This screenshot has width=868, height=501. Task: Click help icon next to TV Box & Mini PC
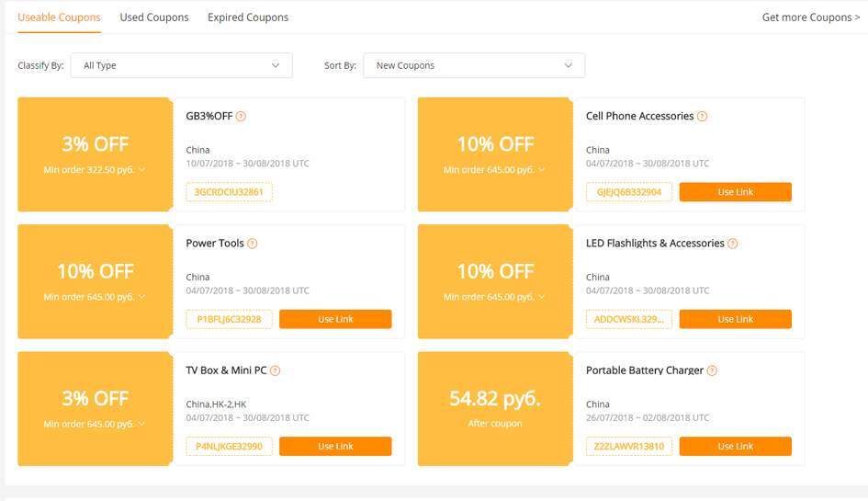[276, 370]
